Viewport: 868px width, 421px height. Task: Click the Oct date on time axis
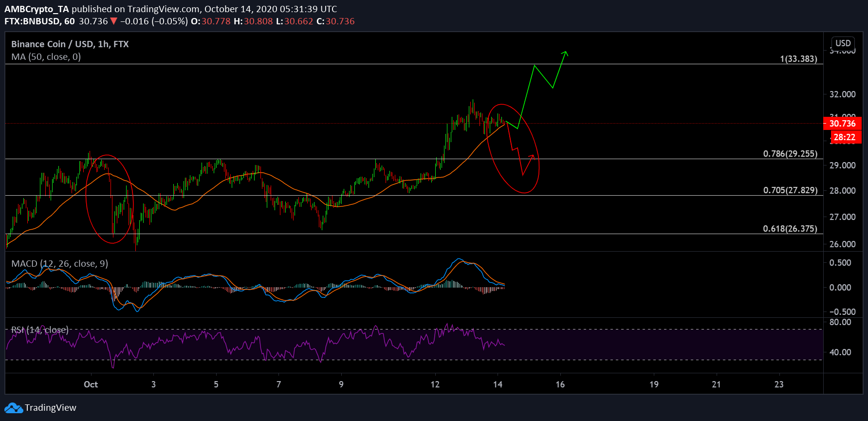click(x=91, y=384)
